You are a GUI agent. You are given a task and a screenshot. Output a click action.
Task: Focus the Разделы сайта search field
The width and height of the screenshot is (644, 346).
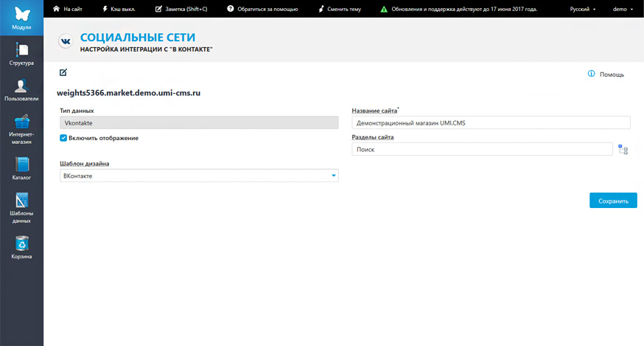pyautogui.click(x=482, y=149)
